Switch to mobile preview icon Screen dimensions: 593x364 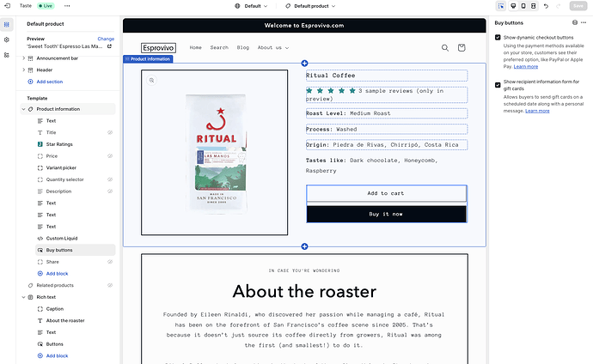[523, 6]
